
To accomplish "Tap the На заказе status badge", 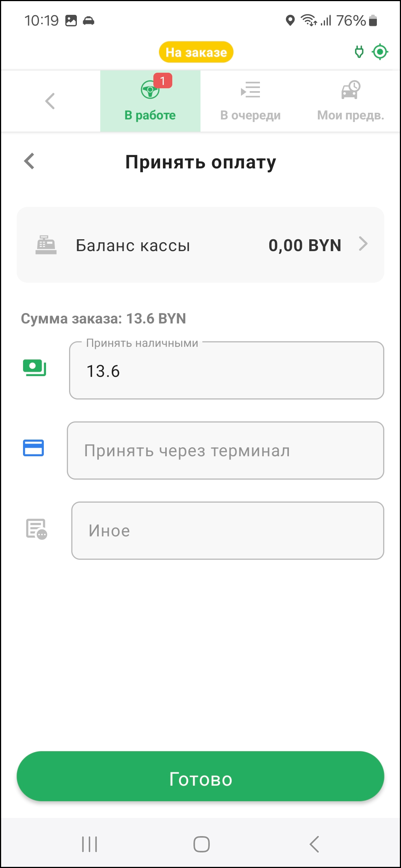I will click(x=196, y=52).
